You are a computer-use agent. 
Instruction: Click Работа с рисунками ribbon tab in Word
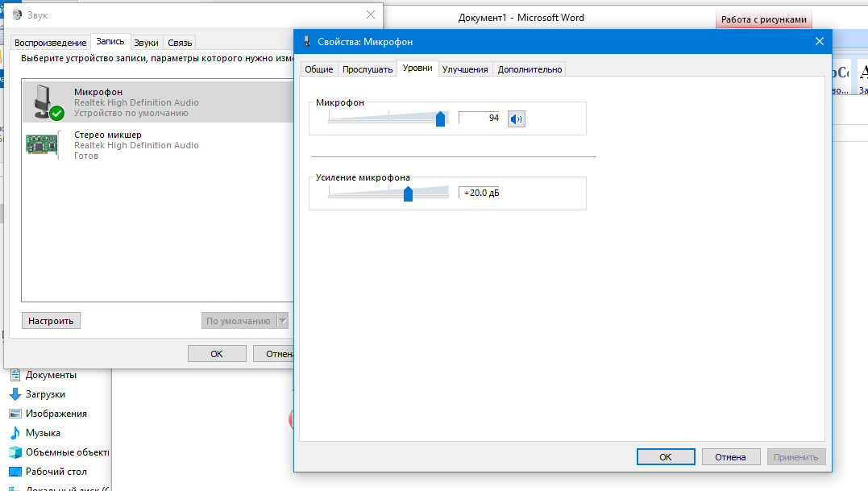pyautogui.click(x=764, y=19)
